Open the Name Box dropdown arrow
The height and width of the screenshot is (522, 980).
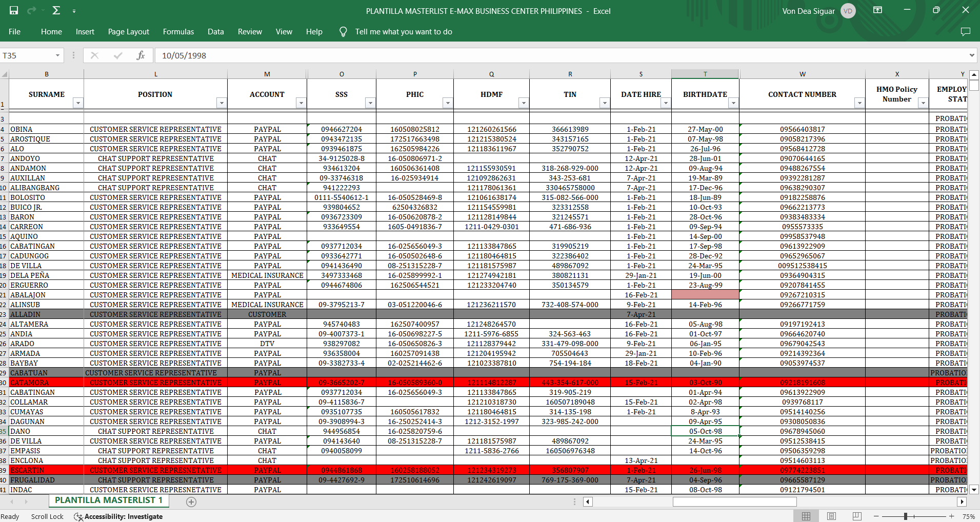(x=57, y=55)
